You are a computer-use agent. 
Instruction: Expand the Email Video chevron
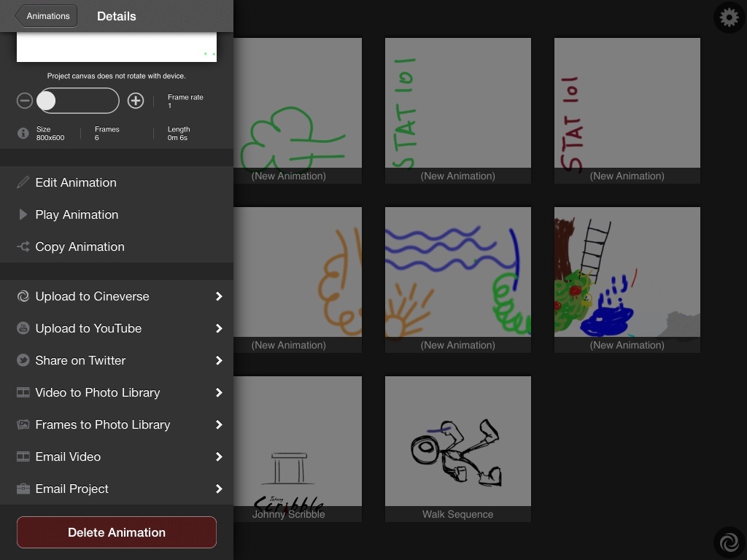coord(219,456)
